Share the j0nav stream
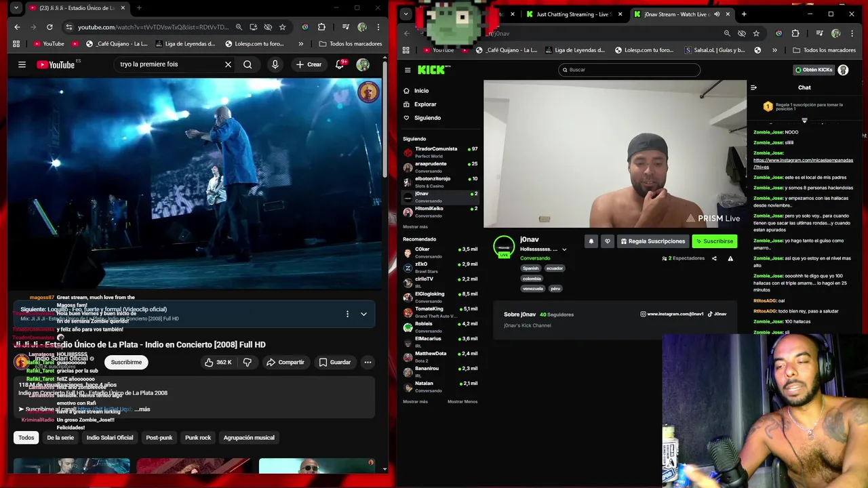Viewport: 868px width, 488px height. point(714,258)
